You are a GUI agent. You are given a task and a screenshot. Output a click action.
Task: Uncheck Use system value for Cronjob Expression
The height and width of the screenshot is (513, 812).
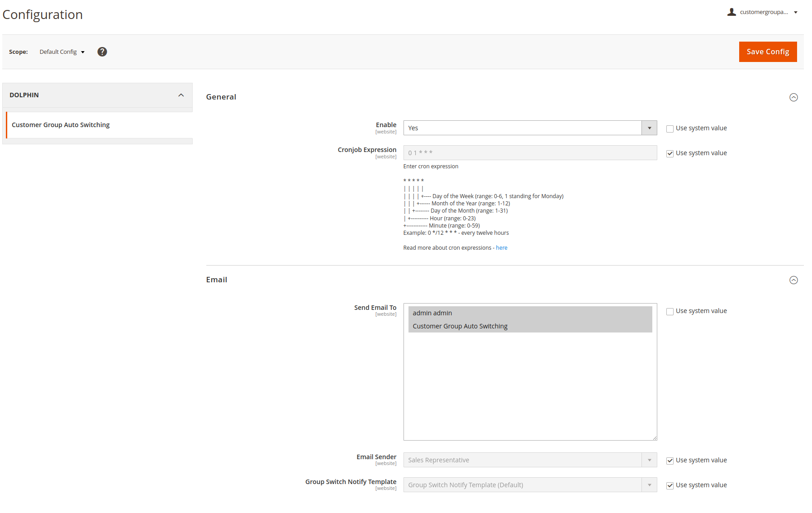point(670,153)
